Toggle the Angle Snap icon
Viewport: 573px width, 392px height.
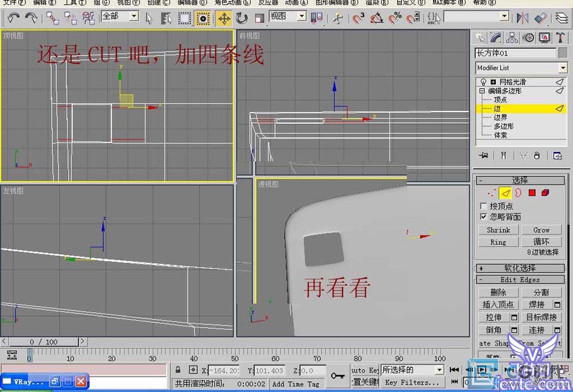[x=377, y=18]
